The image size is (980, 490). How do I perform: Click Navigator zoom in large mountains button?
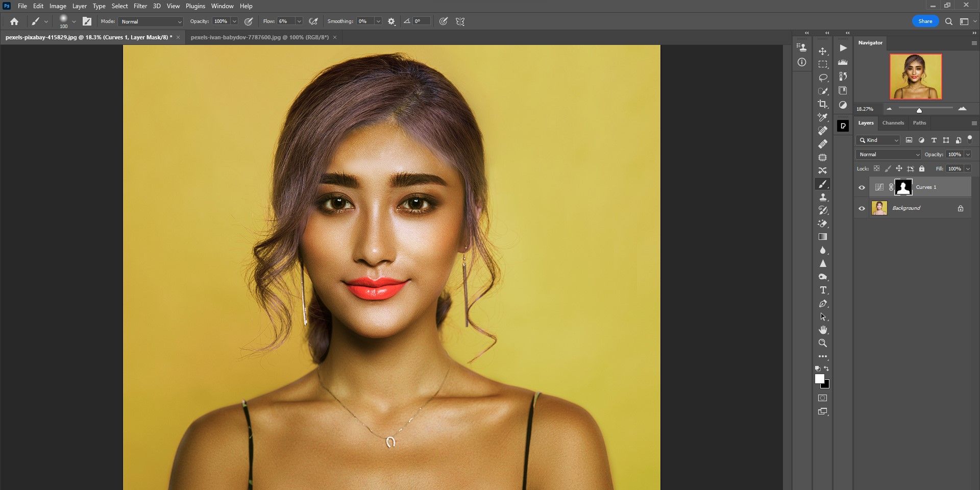(x=962, y=109)
